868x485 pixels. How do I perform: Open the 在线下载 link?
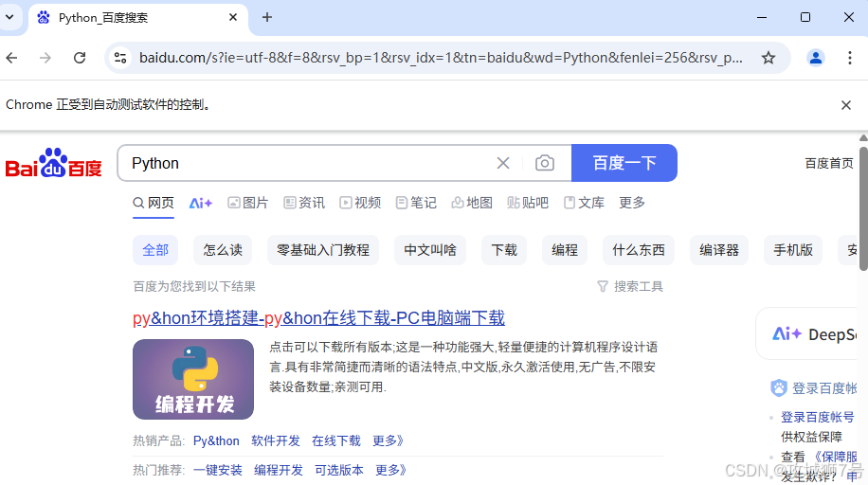point(336,440)
